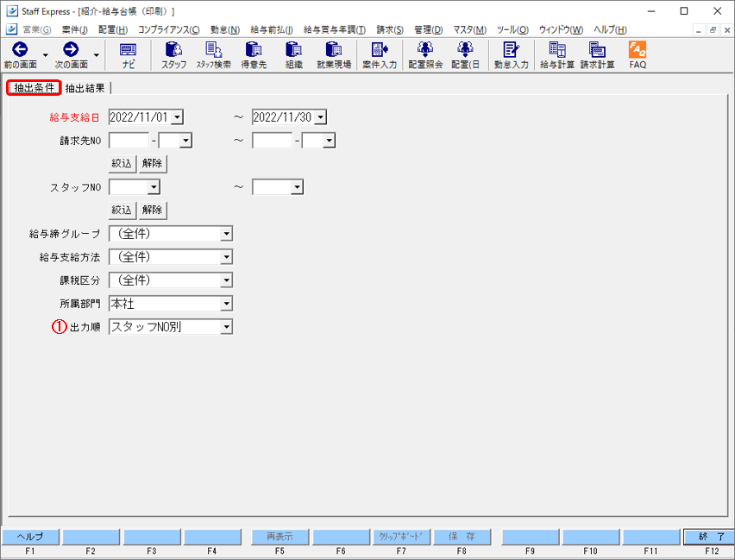The image size is (735, 560).
Task: Open the 管理(D) menu
Action: click(429, 29)
